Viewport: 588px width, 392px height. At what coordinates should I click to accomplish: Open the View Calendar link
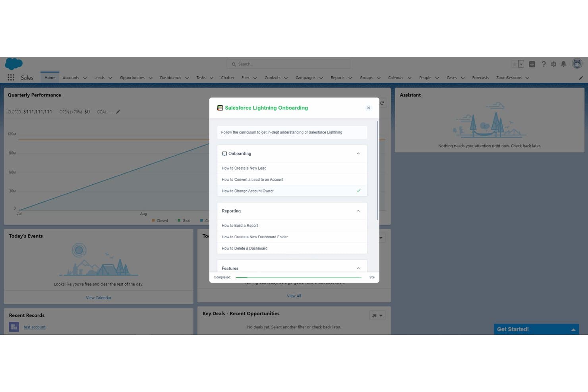tap(99, 298)
